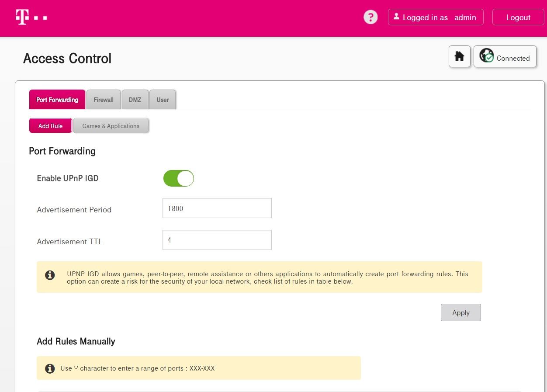Click the Logout button

click(x=518, y=17)
